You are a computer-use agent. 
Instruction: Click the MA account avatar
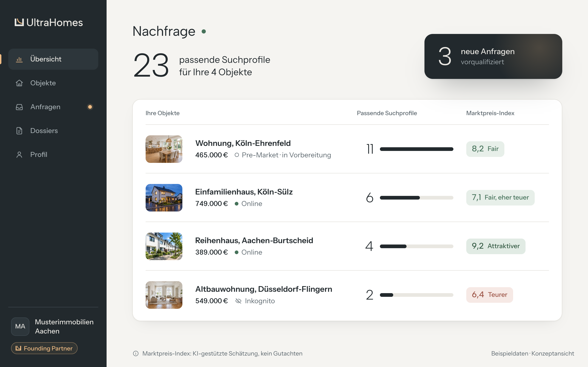point(20,326)
